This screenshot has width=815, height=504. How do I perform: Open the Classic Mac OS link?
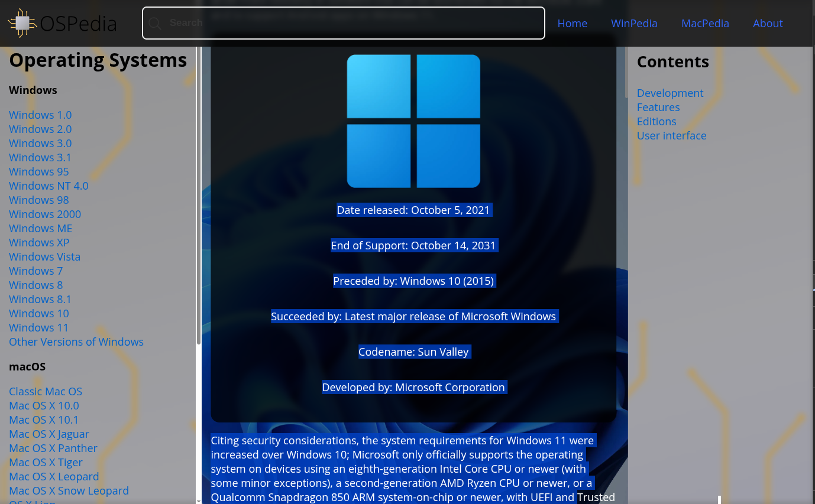46,391
